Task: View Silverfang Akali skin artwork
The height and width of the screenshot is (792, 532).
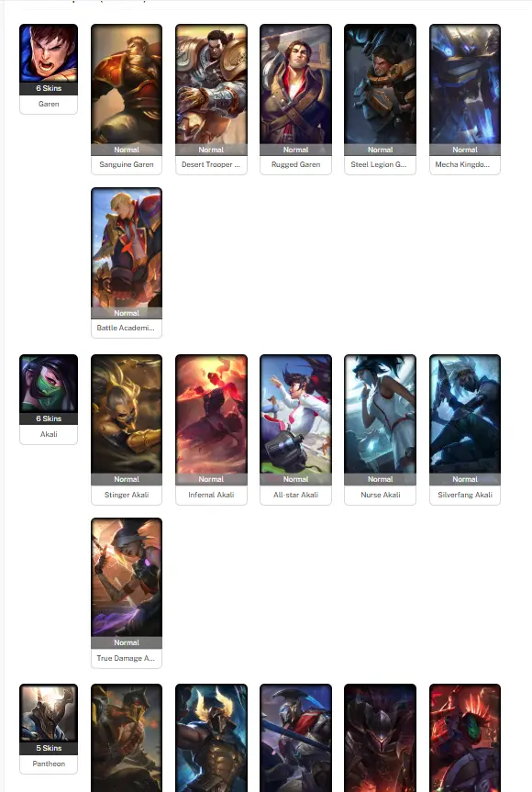Action: (x=465, y=414)
